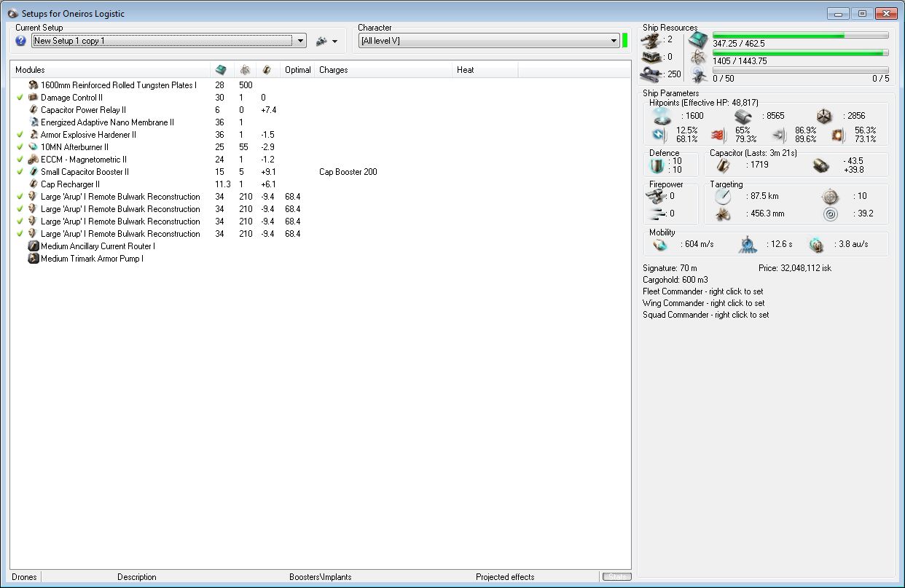This screenshot has width=905, height=588.
Task: Open the Boosters\Implants tab
Action: pyautogui.click(x=320, y=577)
